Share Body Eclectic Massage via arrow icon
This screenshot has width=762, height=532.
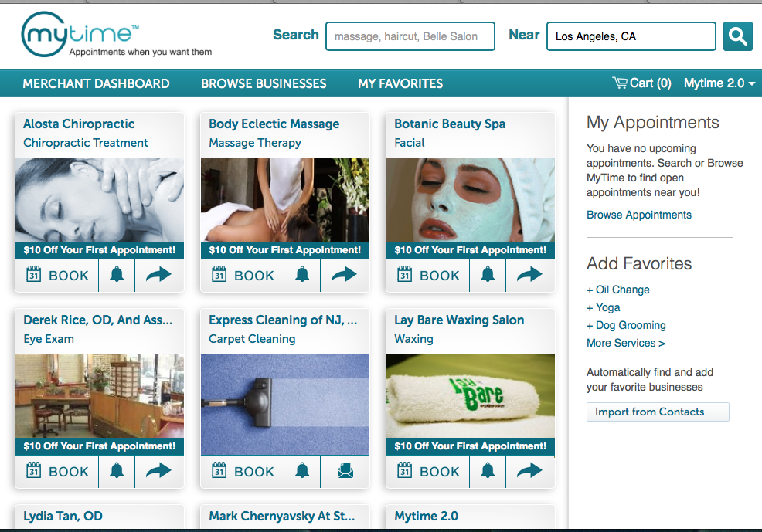(x=345, y=275)
